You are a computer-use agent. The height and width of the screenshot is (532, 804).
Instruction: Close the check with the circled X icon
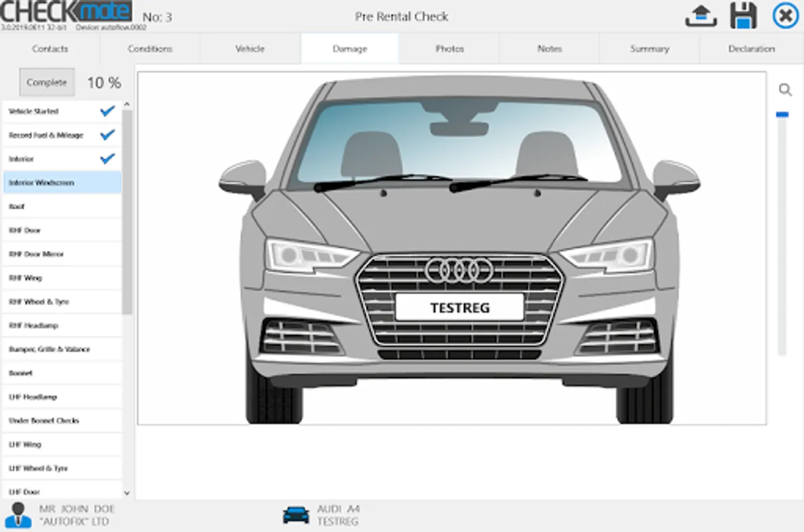point(786,15)
